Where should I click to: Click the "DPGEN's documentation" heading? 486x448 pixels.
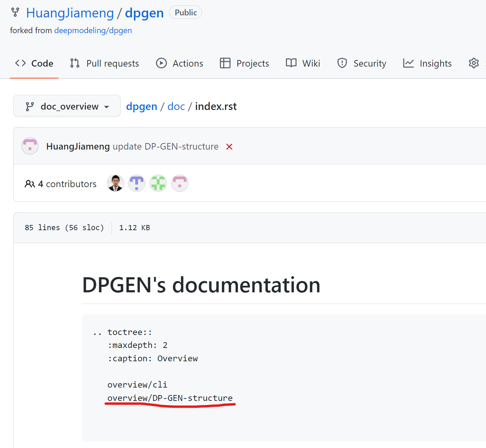201,285
